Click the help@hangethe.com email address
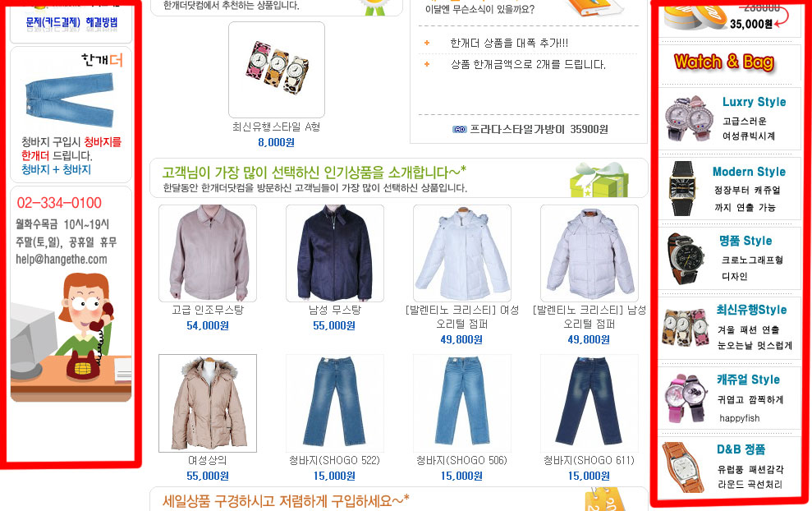Image resolution: width=812 pixels, height=511 pixels. coord(61,259)
